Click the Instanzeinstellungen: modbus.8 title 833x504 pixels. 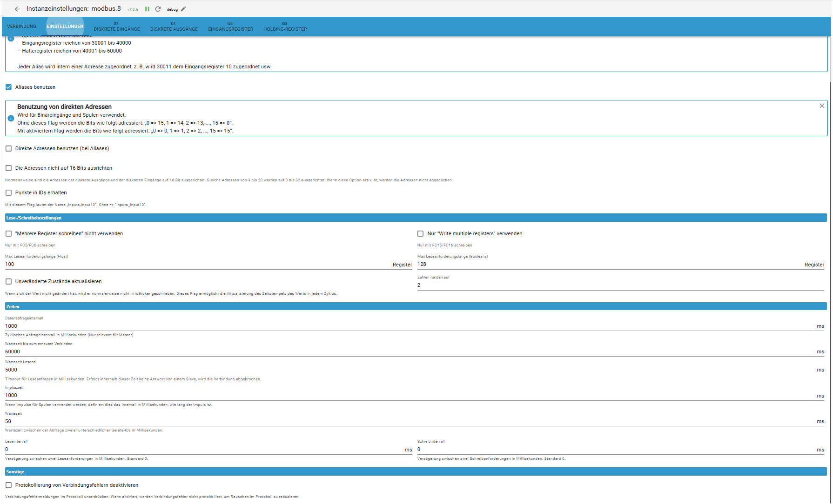coord(74,8)
